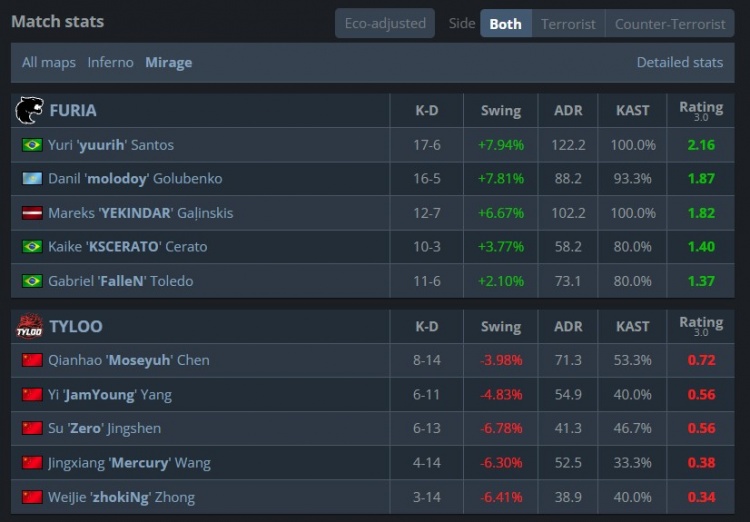Open the All maps tab
The height and width of the screenshot is (522, 750).
coord(49,62)
